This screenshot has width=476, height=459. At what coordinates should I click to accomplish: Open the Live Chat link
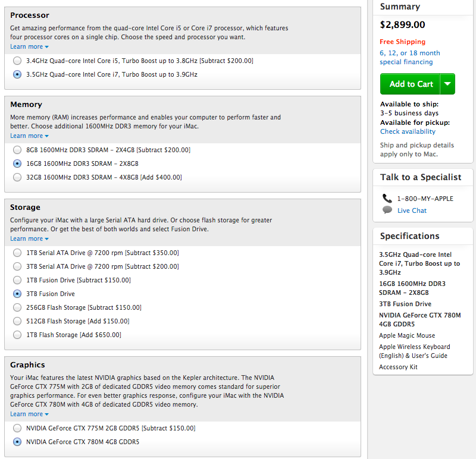pyautogui.click(x=412, y=210)
